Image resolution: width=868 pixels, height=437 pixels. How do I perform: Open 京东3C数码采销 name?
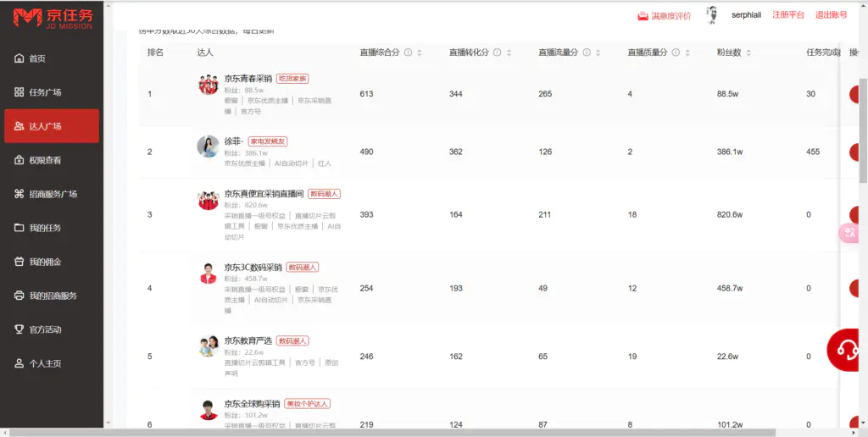[x=253, y=267]
